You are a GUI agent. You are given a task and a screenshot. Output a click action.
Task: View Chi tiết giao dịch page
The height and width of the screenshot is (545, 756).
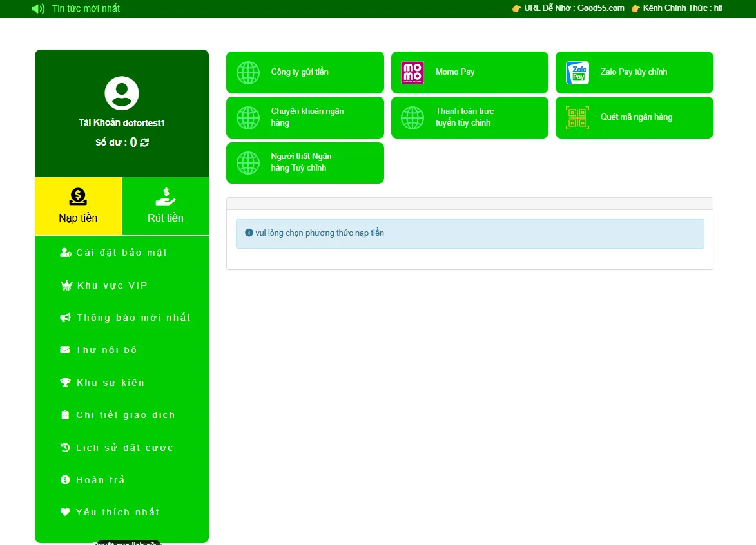tap(125, 415)
